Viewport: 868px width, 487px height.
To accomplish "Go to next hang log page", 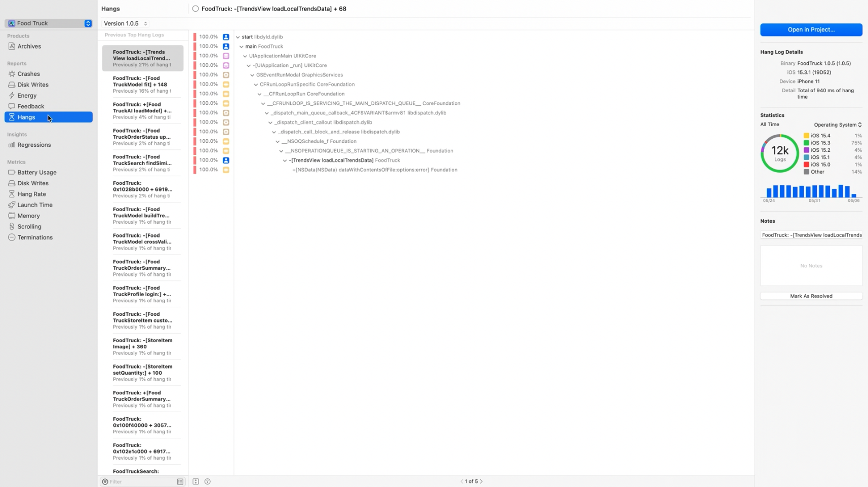I will 481,481.
